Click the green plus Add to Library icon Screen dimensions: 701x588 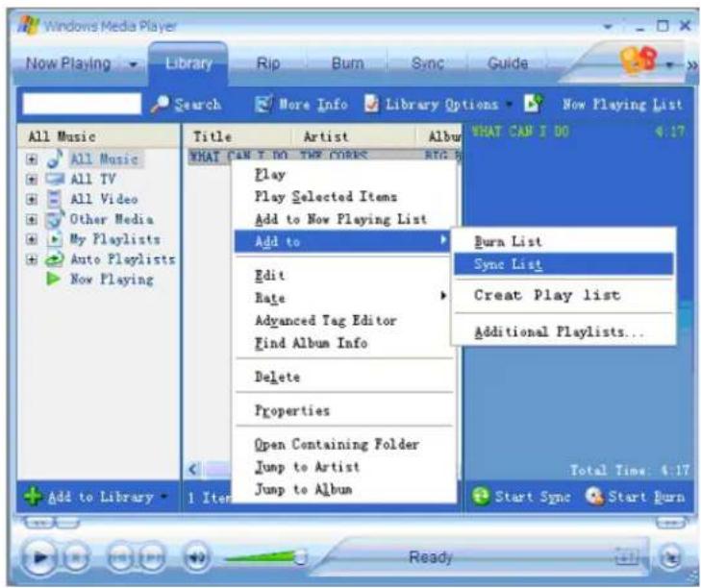tap(33, 497)
